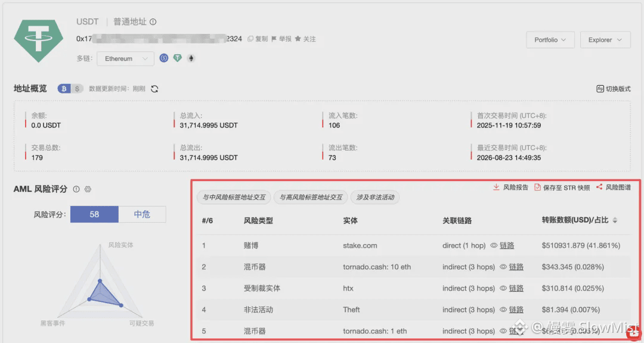
Task: Open 风险图谱 risk graph
Action: [613, 187]
